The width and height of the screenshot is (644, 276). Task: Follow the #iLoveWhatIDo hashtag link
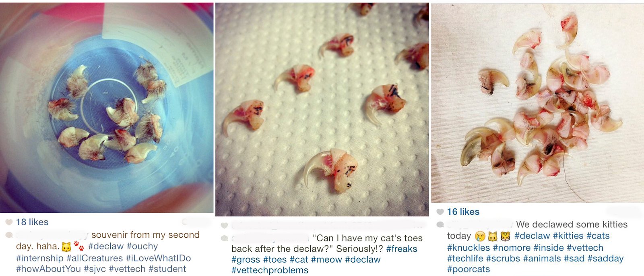[158, 258]
